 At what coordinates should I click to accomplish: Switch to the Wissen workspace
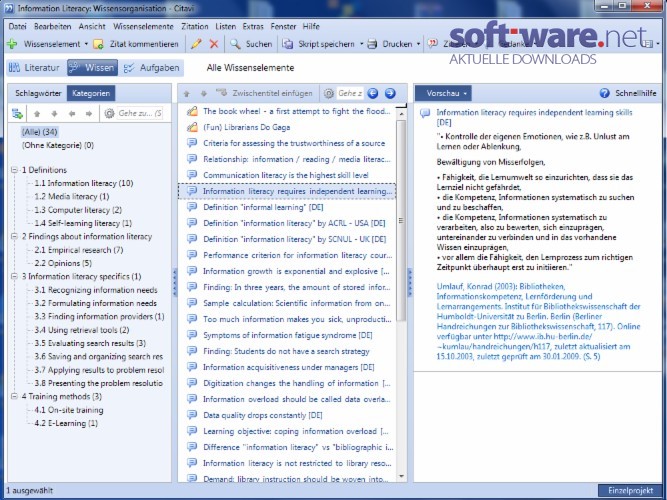click(x=92, y=68)
